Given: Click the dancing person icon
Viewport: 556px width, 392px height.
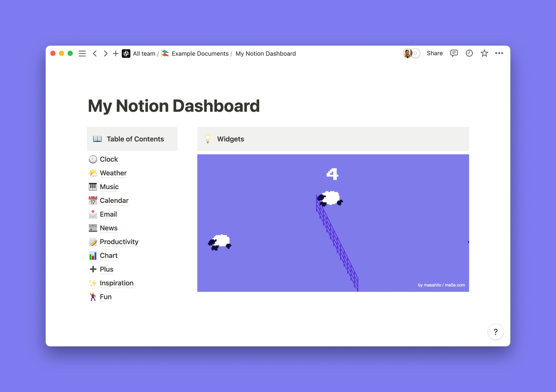Looking at the screenshot, I should [93, 297].
